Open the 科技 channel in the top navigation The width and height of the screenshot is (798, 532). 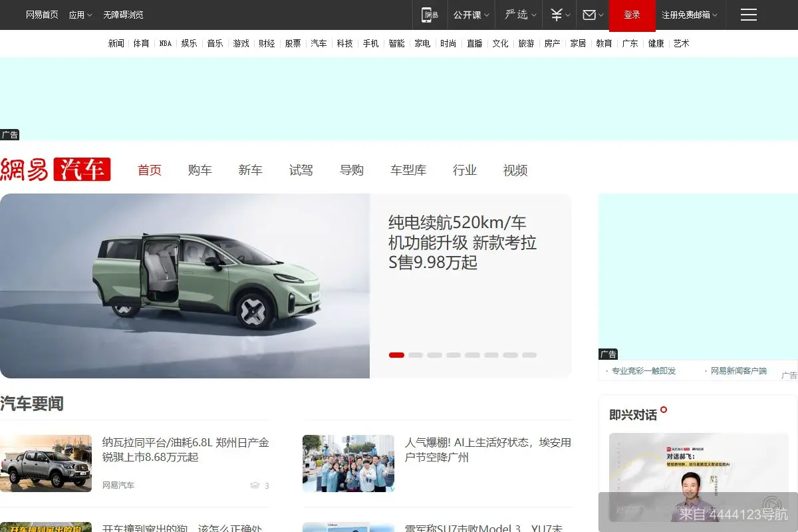[x=344, y=43]
